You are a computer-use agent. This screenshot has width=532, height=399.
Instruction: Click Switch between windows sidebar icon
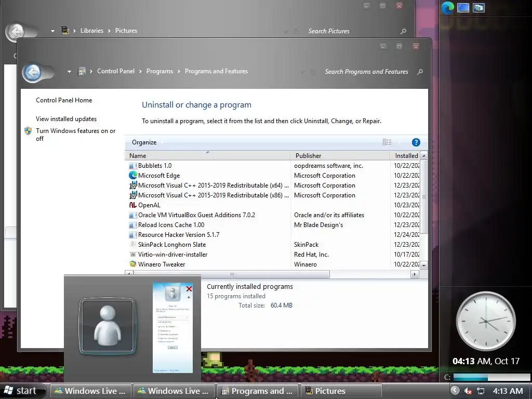pyautogui.click(x=478, y=7)
